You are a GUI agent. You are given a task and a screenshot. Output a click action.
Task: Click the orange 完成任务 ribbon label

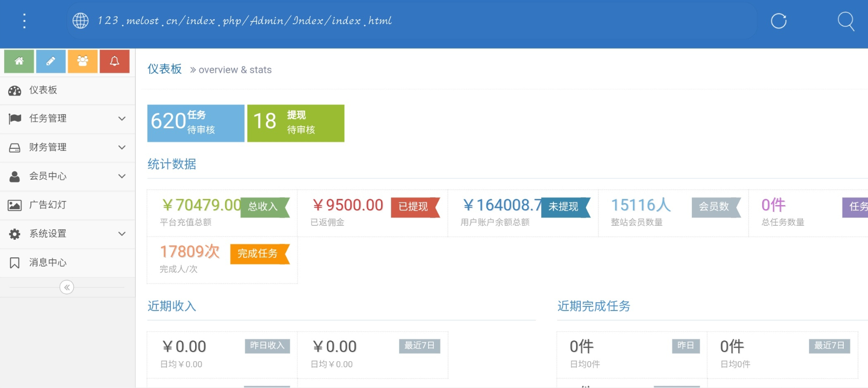pos(260,254)
